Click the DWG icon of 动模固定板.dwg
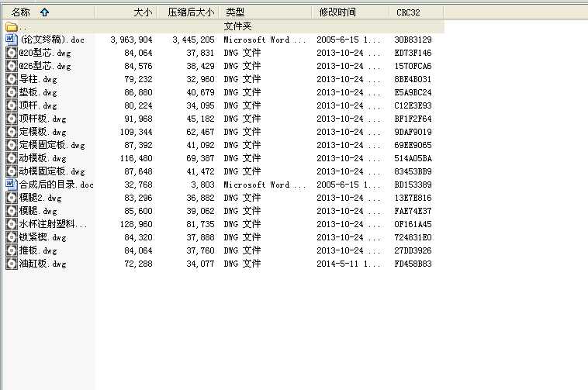The width and height of the screenshot is (588, 390). pyautogui.click(x=12, y=171)
